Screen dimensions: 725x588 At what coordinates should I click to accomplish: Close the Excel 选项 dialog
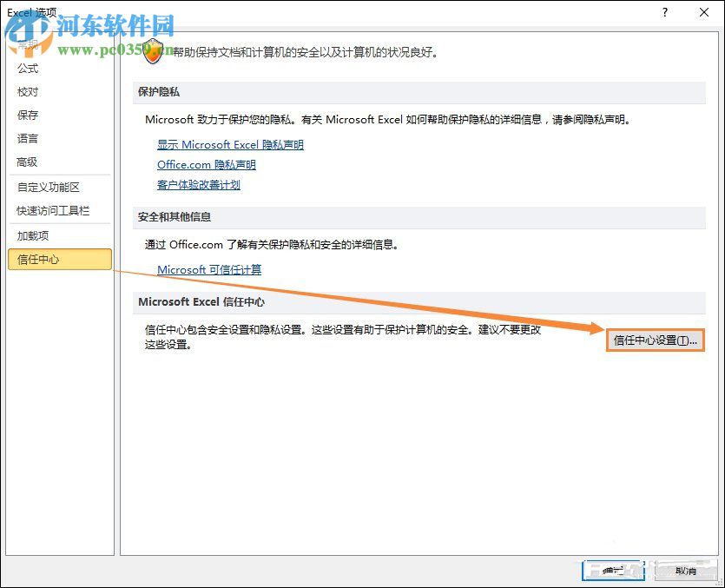click(704, 13)
